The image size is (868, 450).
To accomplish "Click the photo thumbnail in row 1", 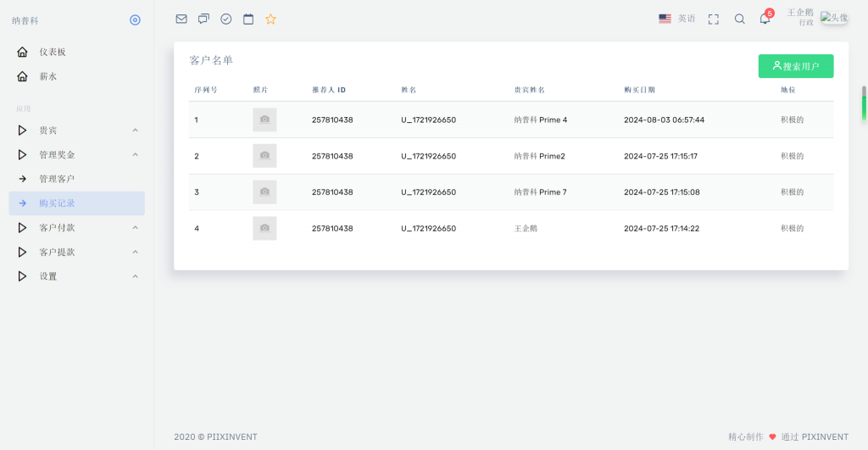I will 264,119.
